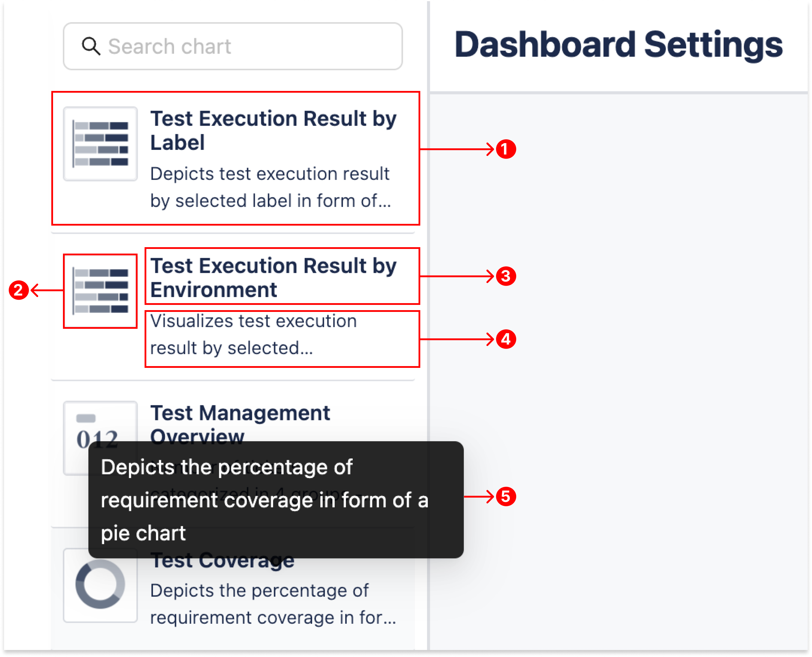Click the red annotation marker number 1
This screenshot has height=657, width=812.
(x=506, y=149)
